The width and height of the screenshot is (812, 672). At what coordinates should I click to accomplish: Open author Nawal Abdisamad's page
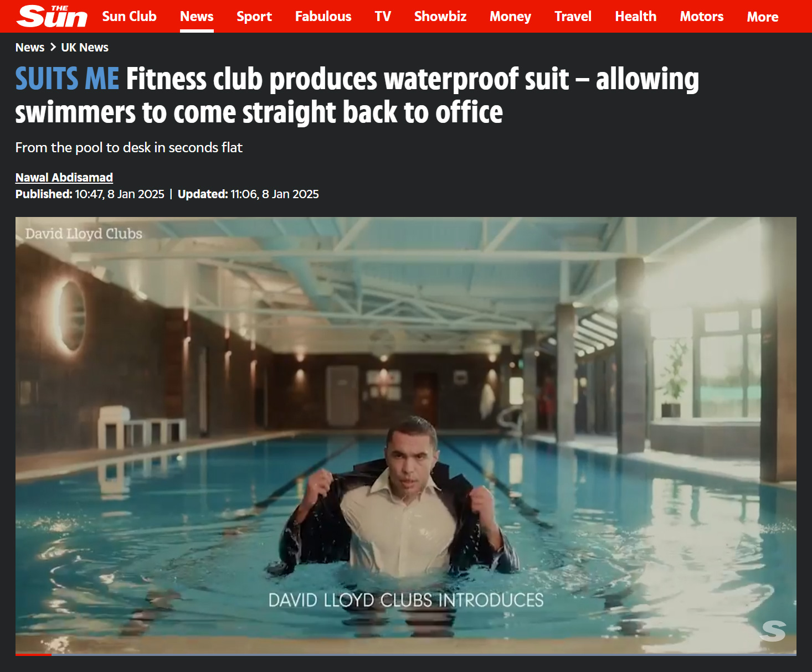pyautogui.click(x=64, y=177)
